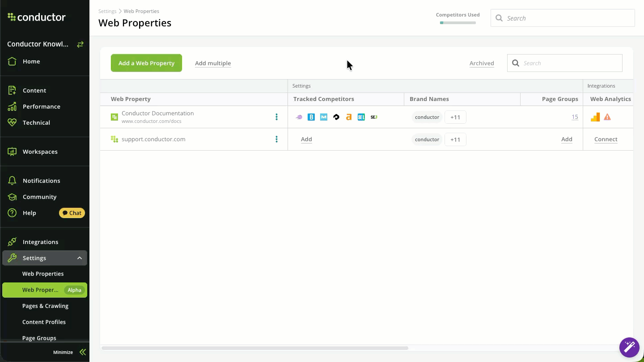Add page groups for support.conductor.com
644x362 pixels.
567,139
